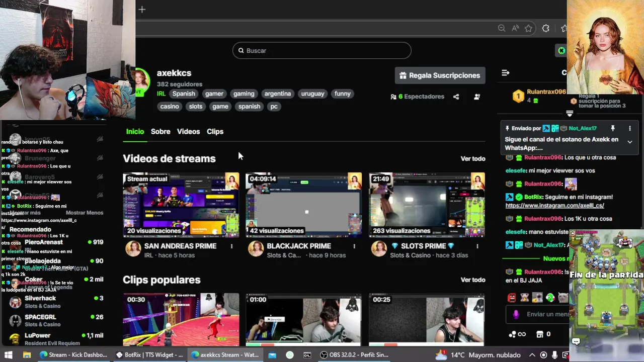
Task: Switch to the Clips tab
Action: (215, 131)
